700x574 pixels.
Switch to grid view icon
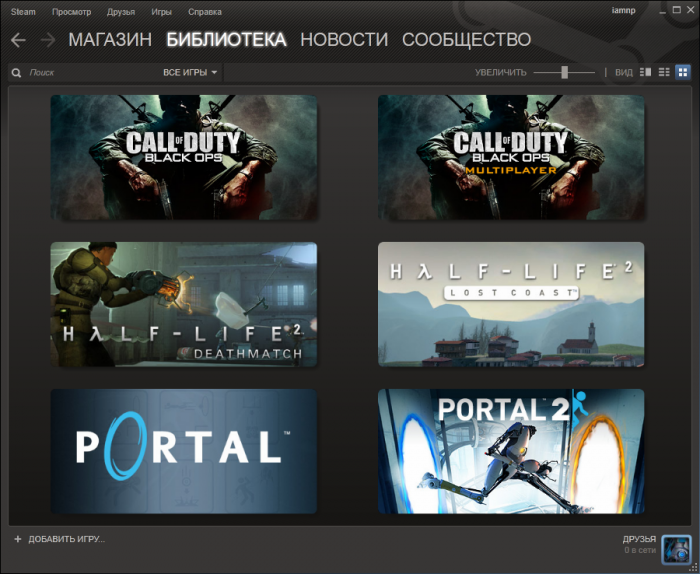coord(683,72)
